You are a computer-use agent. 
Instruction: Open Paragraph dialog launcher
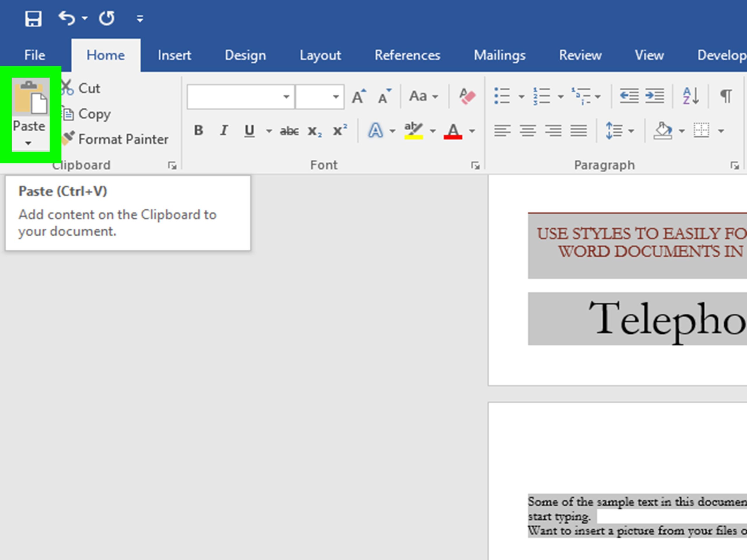tap(734, 165)
